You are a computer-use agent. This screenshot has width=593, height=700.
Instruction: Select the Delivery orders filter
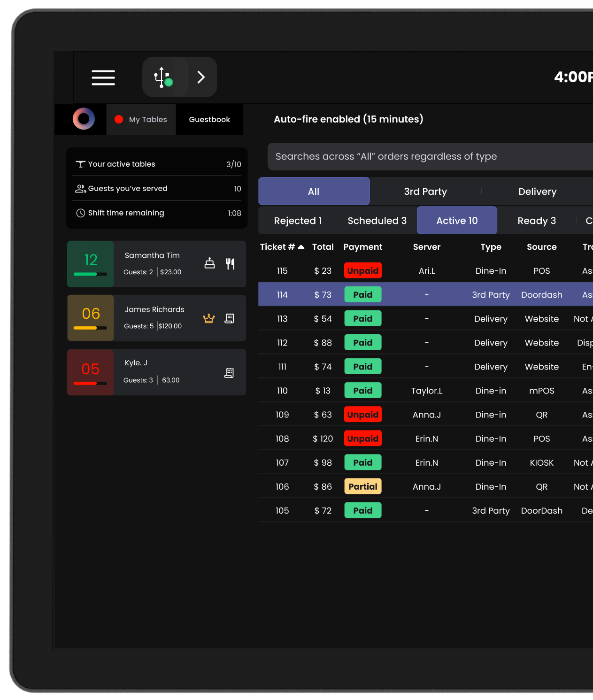[537, 192]
